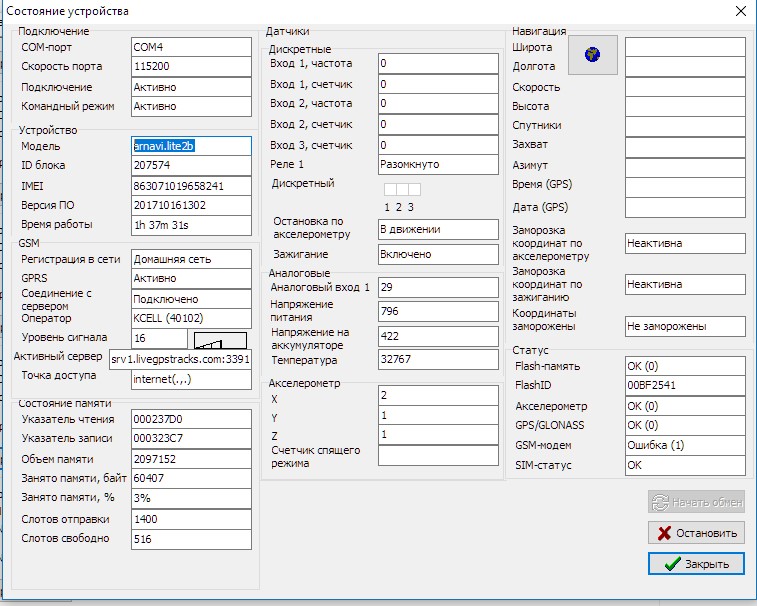This screenshot has width=757, height=606.
Task: Click the empty Широта field
Action: coord(684,47)
